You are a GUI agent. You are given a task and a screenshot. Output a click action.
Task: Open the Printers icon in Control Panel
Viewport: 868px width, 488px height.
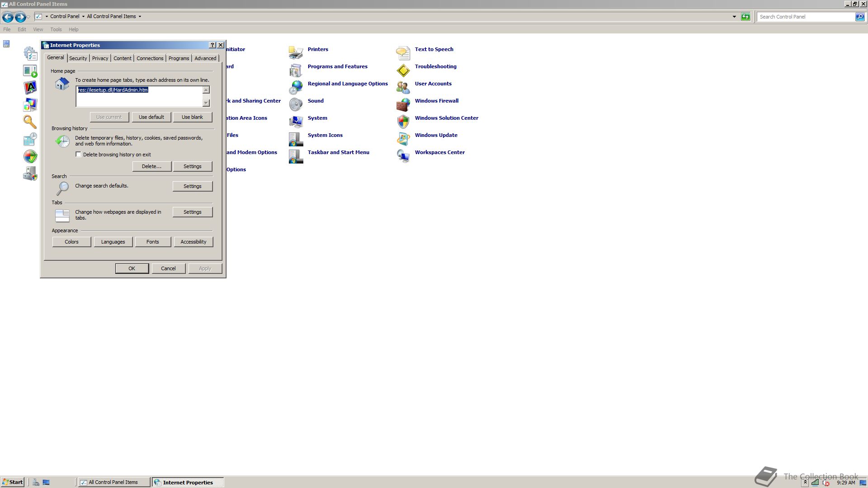[x=296, y=53]
